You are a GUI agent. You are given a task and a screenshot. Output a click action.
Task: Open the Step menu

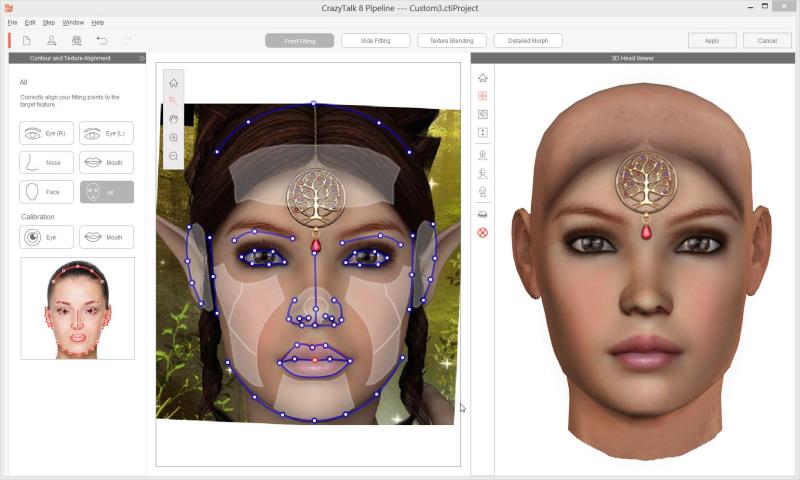point(48,22)
